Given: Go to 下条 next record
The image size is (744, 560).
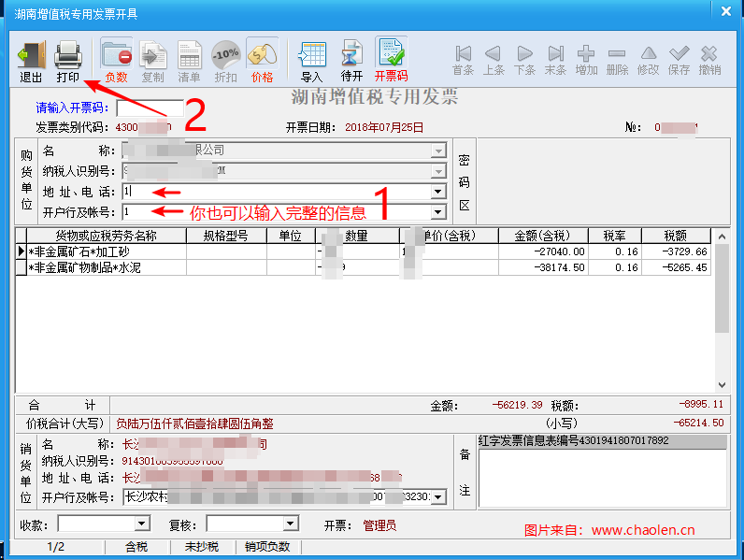Looking at the screenshot, I should [524, 60].
